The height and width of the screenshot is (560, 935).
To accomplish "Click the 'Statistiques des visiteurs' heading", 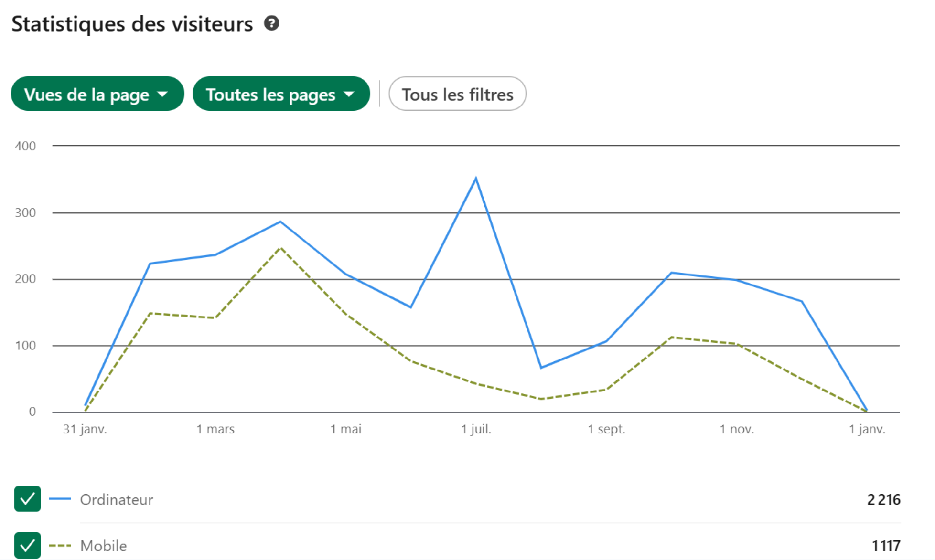I will point(132,24).
